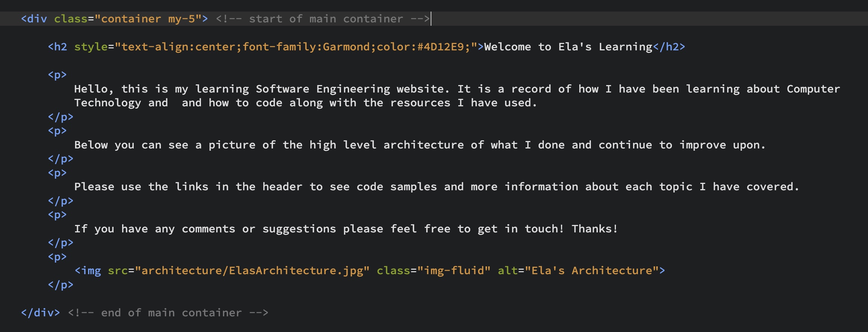This screenshot has width=868, height=332.
Task: Click the src value architecture/ElasArchitecture.jpg
Action: click(x=252, y=270)
